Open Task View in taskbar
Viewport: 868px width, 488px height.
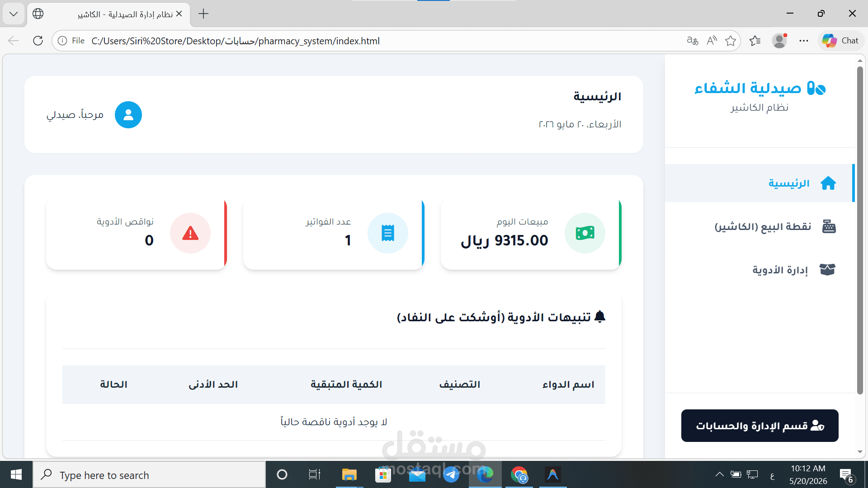315,474
